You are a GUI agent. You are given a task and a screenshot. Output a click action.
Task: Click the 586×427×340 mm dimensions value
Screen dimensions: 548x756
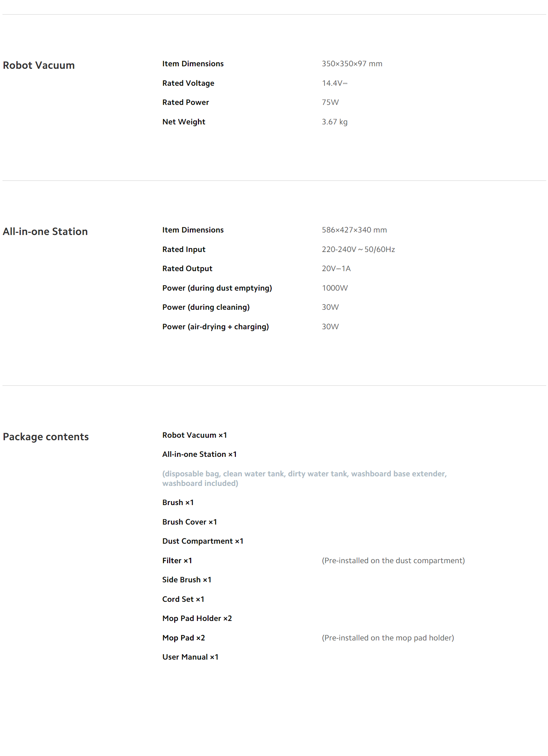pos(354,230)
